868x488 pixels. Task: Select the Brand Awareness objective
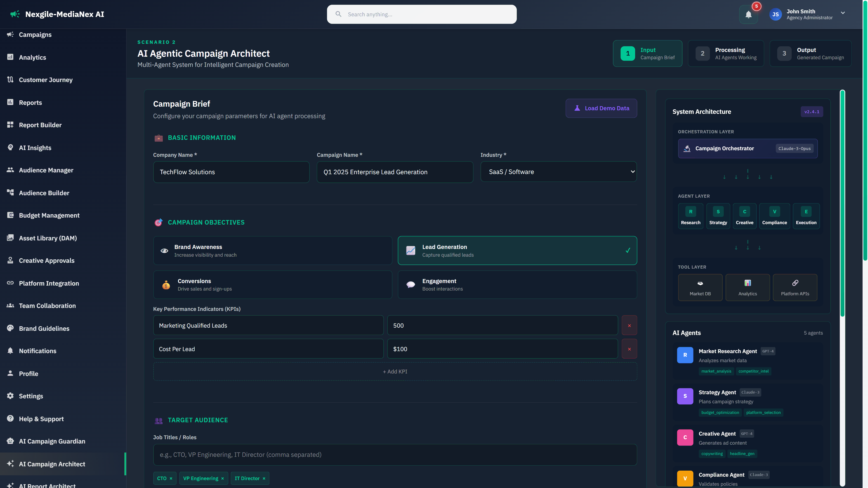point(273,250)
